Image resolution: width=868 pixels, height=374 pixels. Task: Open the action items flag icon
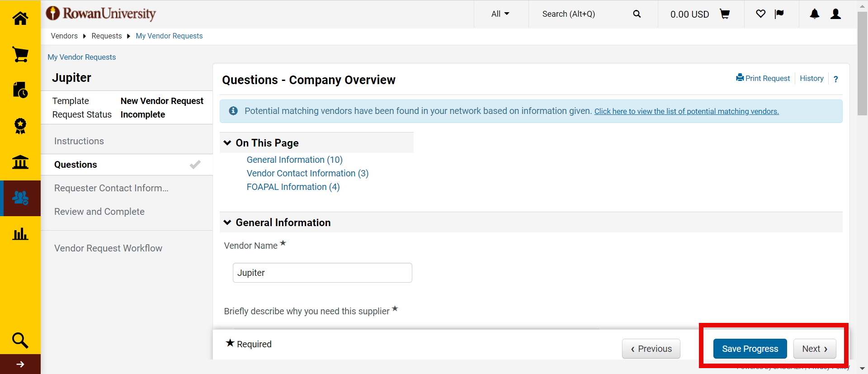click(x=779, y=14)
